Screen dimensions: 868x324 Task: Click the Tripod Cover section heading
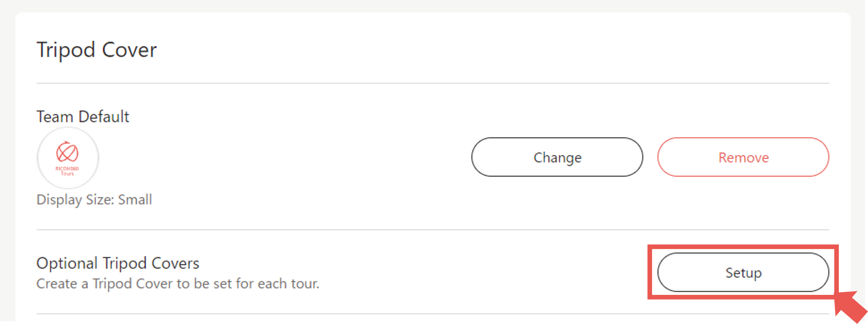click(96, 50)
